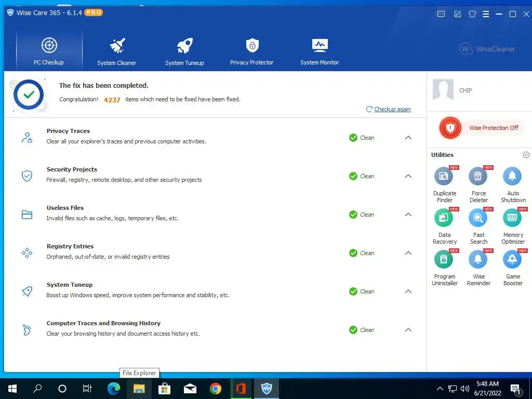Click the completed checkmark circle icon

pos(29,95)
